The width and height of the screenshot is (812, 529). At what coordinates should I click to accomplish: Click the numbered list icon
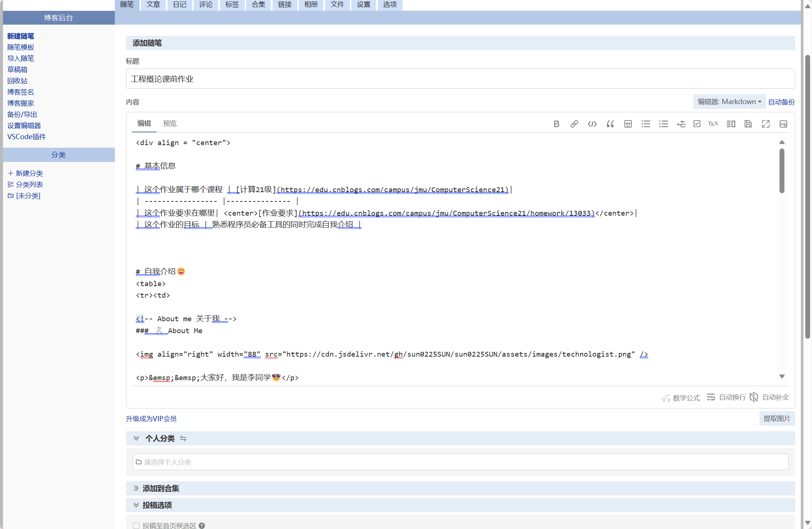(663, 124)
